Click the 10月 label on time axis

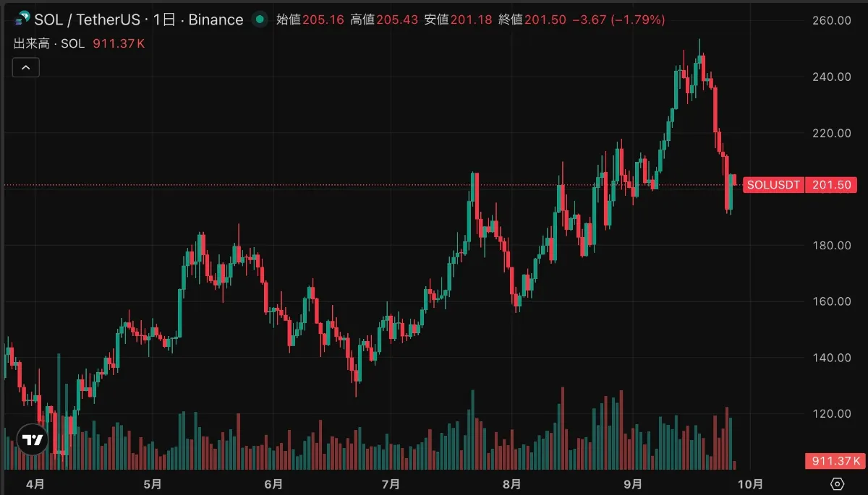point(751,483)
